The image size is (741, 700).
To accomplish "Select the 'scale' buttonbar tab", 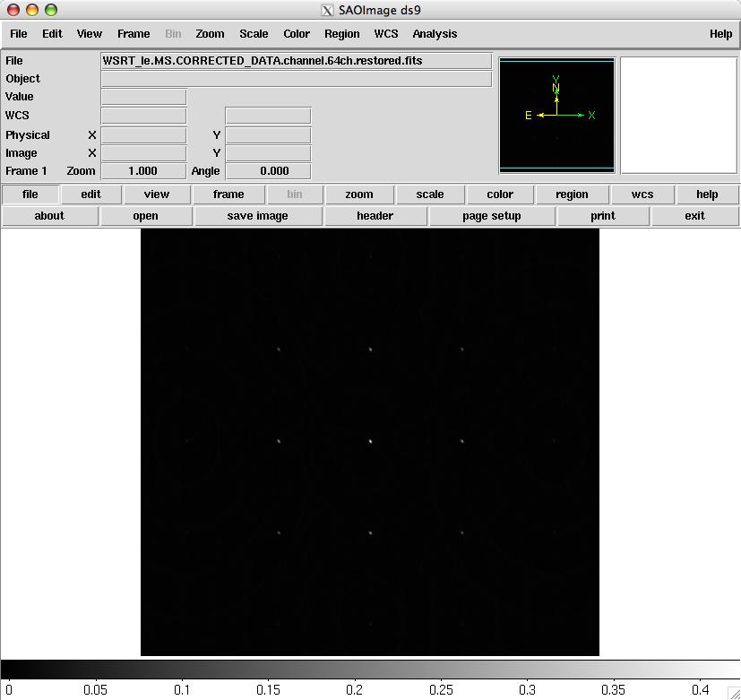I will click(x=430, y=194).
